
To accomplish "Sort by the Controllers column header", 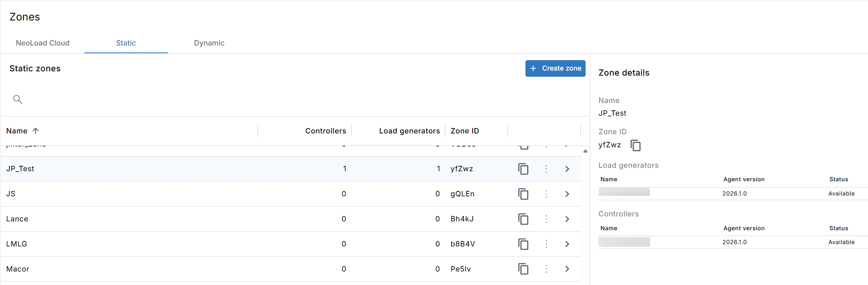I will click(326, 131).
